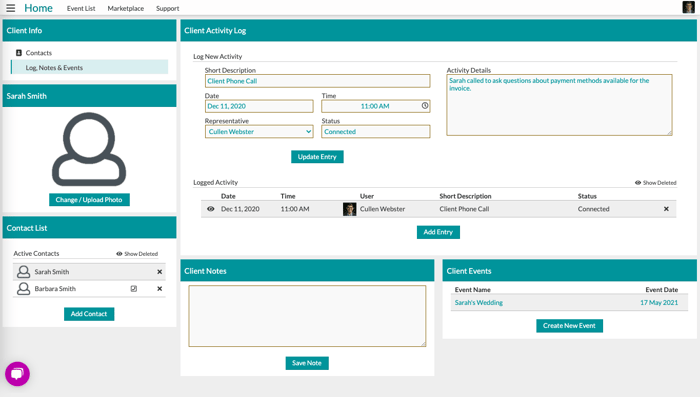Open the hamburger menu icon
This screenshot has height=397, width=700.
[10, 8]
